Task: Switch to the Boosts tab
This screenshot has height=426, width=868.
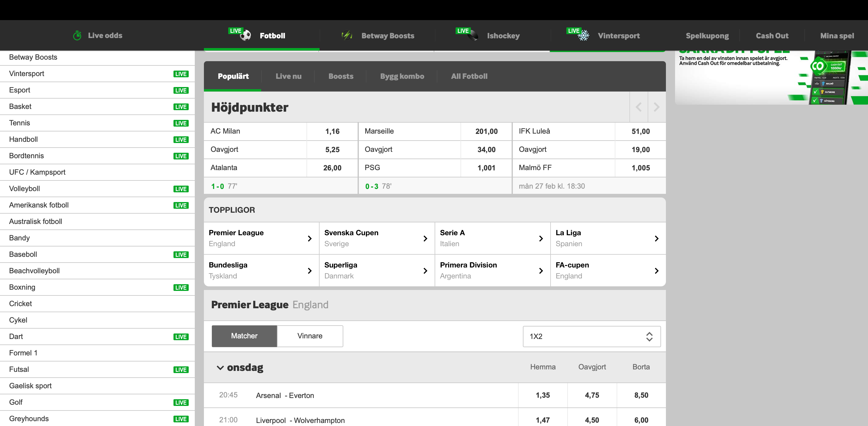Action: 341,76
